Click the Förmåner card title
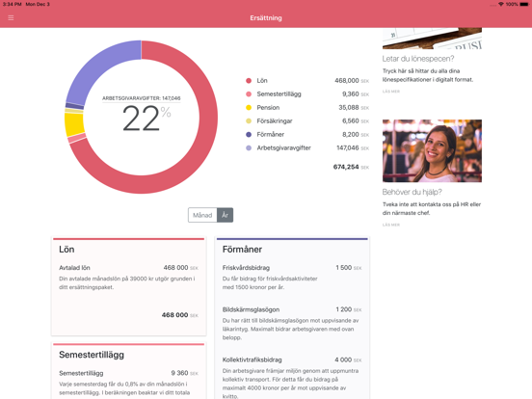The height and width of the screenshot is (399, 532). click(x=242, y=250)
